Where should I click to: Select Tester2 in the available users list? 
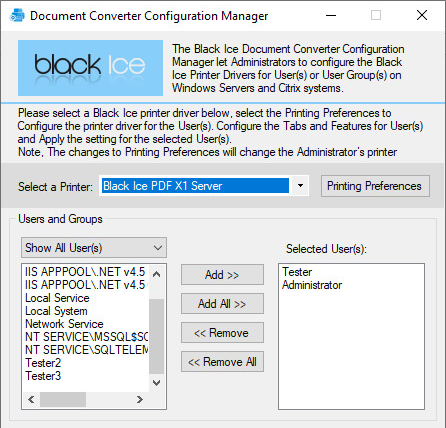coord(43,363)
